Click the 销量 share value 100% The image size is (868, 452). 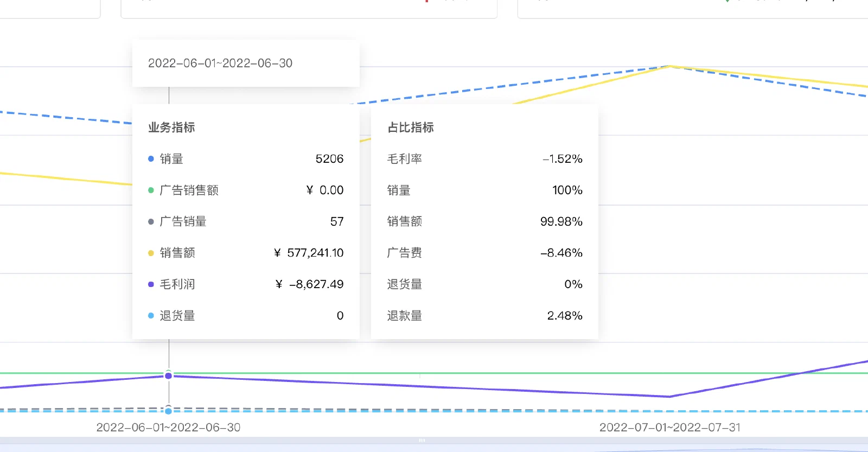tap(567, 190)
